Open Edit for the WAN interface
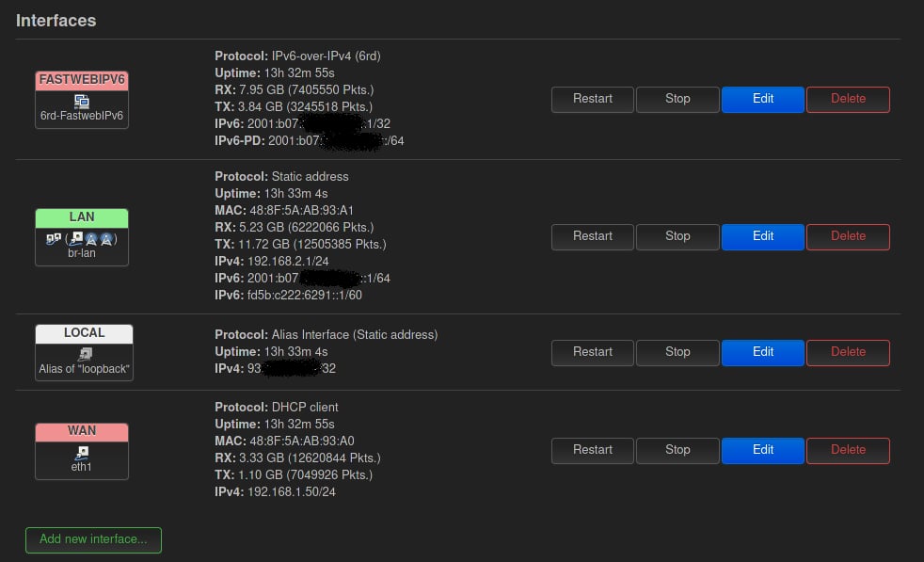 tap(762, 450)
